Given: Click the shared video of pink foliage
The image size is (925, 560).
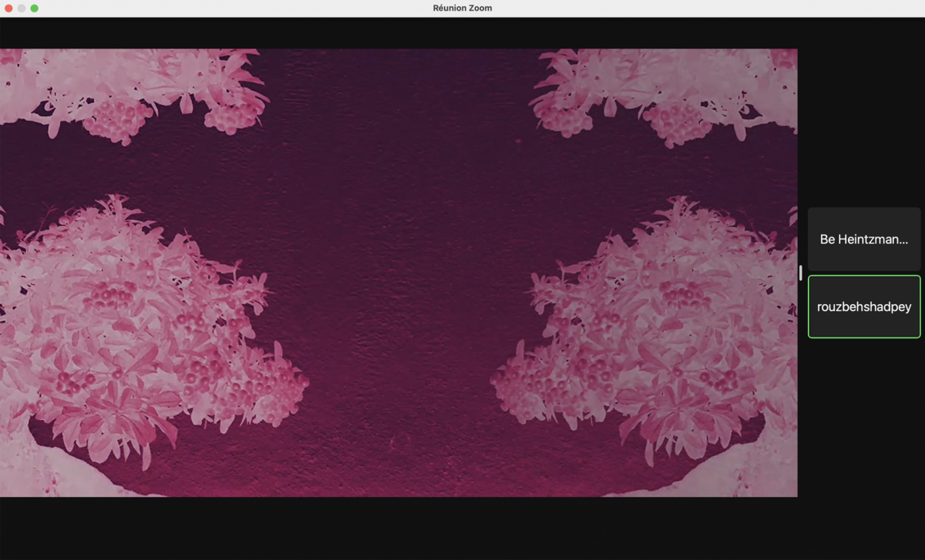Looking at the screenshot, I should click(399, 273).
